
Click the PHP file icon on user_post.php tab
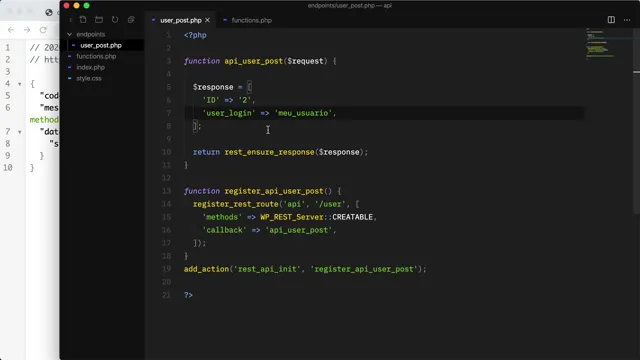[153, 20]
